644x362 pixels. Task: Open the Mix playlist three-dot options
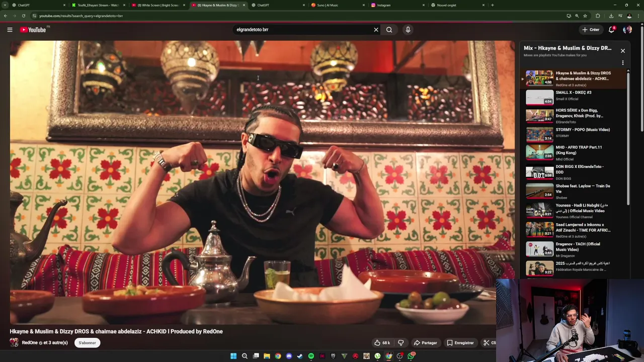click(x=623, y=63)
